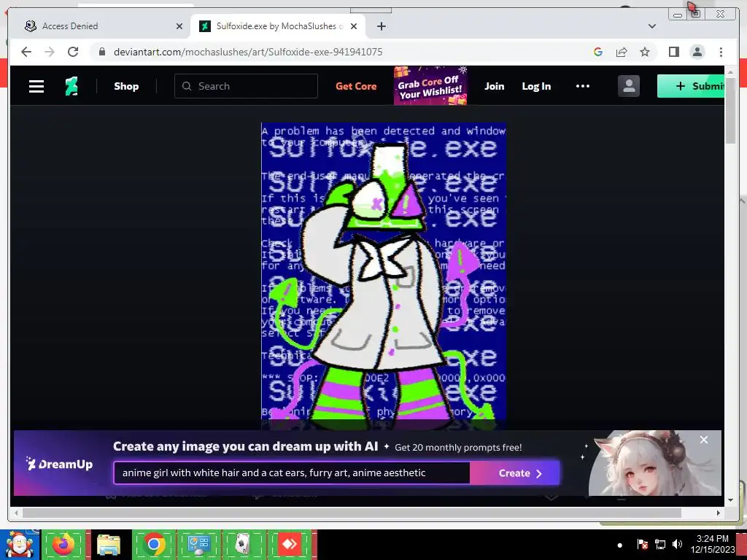Click the horizontal scroll left arrow
Viewport: 747px width, 560px height.
coord(16,513)
